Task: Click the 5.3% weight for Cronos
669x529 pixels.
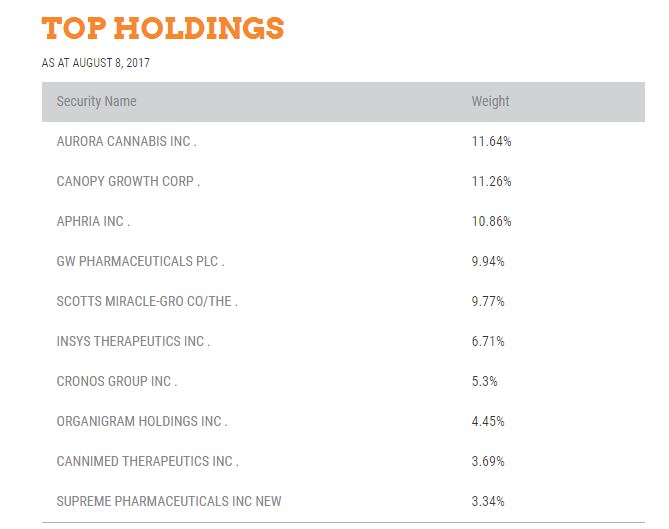Action: coord(484,382)
